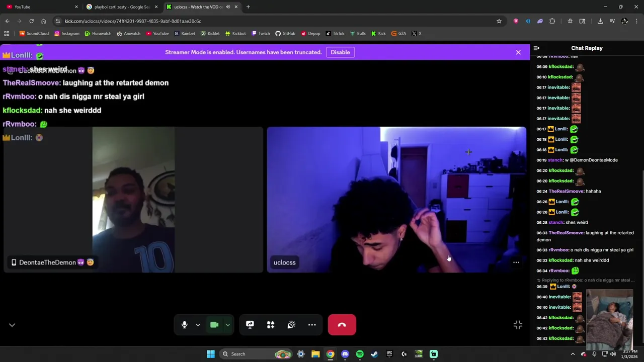The width and height of the screenshot is (644, 362).
Task: Open the microphone options dropdown arrow
Action: tap(198, 325)
